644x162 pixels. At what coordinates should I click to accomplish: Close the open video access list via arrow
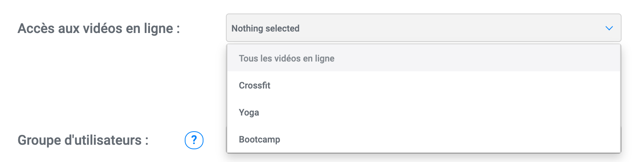coord(609,28)
